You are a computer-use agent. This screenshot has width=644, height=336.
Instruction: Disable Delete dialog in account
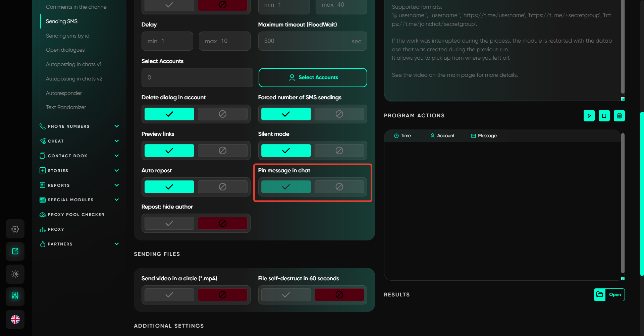pos(222,114)
